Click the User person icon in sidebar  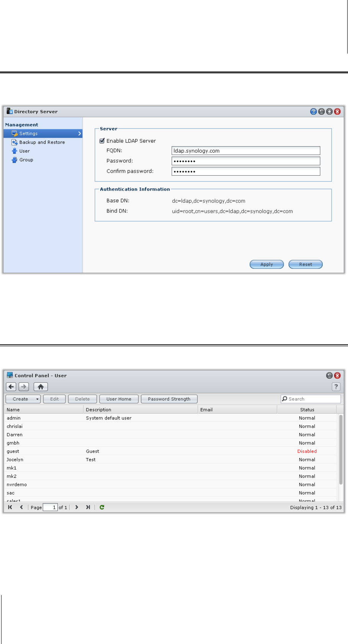pos(15,151)
